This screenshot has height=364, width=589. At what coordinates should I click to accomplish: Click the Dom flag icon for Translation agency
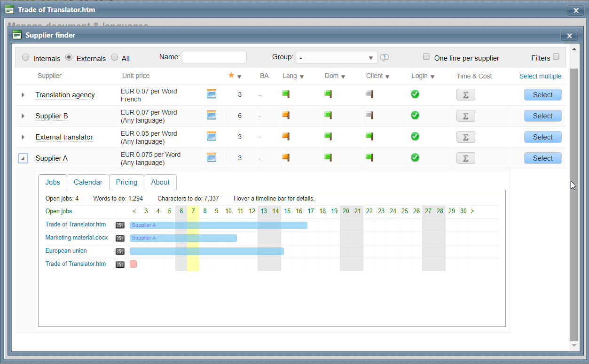(328, 94)
